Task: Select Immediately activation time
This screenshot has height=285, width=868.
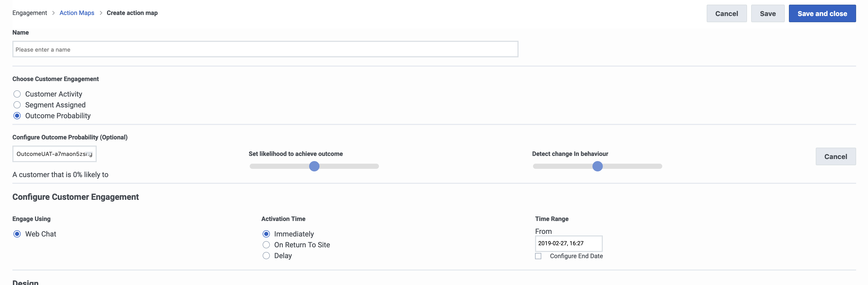Action: click(x=266, y=234)
